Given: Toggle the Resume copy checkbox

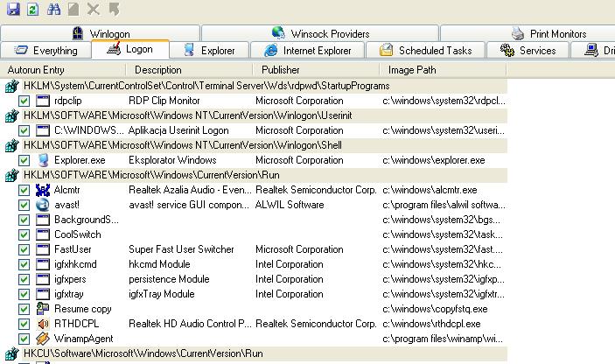Looking at the screenshot, I should [24, 310].
